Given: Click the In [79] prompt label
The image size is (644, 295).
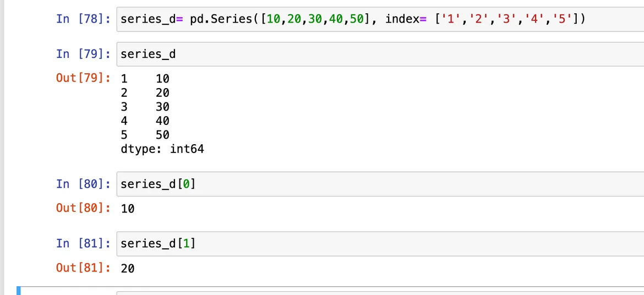Looking at the screenshot, I should tap(83, 54).
